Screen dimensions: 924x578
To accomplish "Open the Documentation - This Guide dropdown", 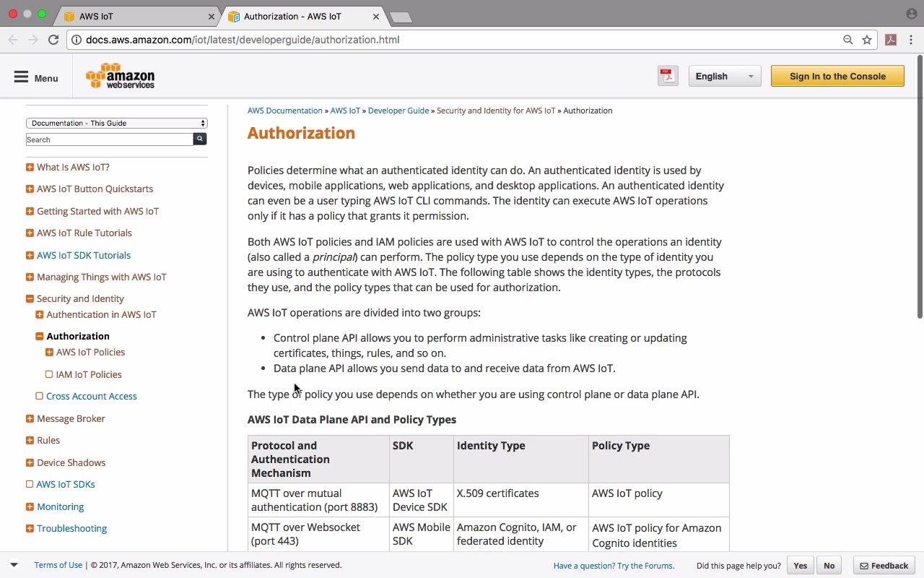I will pos(117,123).
